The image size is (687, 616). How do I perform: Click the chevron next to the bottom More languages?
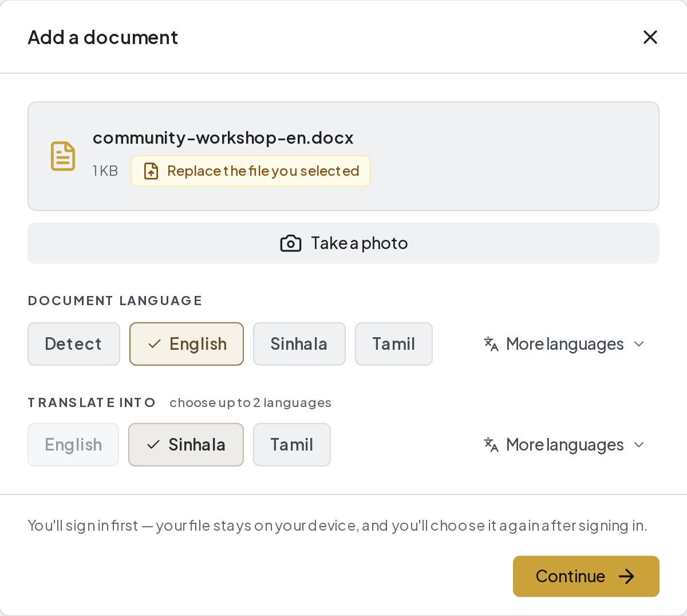pyautogui.click(x=639, y=445)
